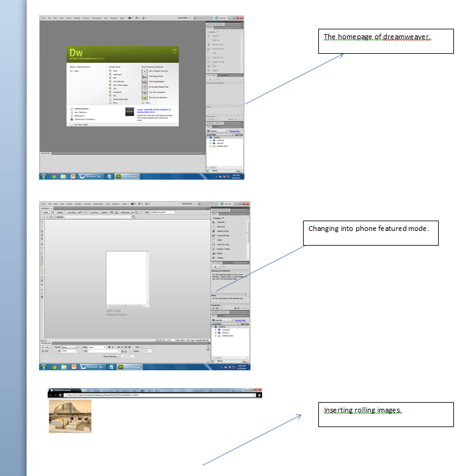Click the Title field in Dreamweaver document toolbar
The height and width of the screenshot is (476, 468).
163,213
